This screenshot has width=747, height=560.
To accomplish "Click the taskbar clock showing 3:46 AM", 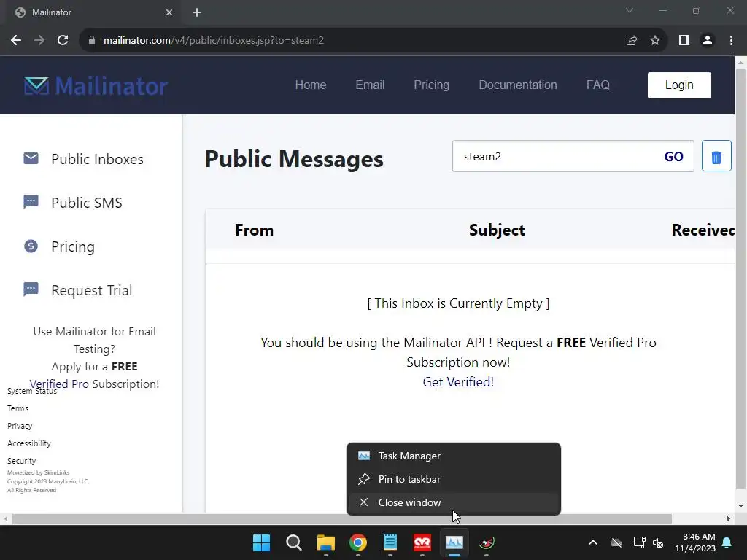I will click(x=695, y=542).
